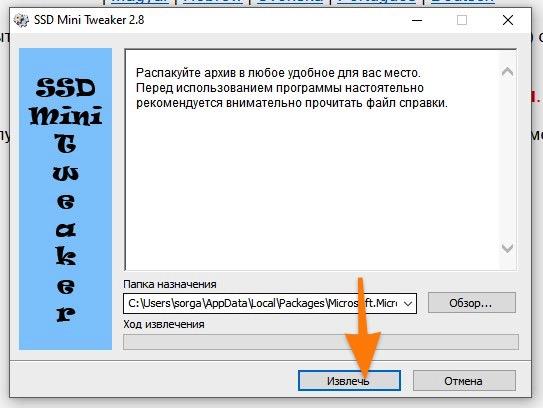Viewport: 543px width, 408px height.
Task: Click the 'SSD Mini Tweaker 2.8' window title
Action: pyautogui.click(x=89, y=20)
